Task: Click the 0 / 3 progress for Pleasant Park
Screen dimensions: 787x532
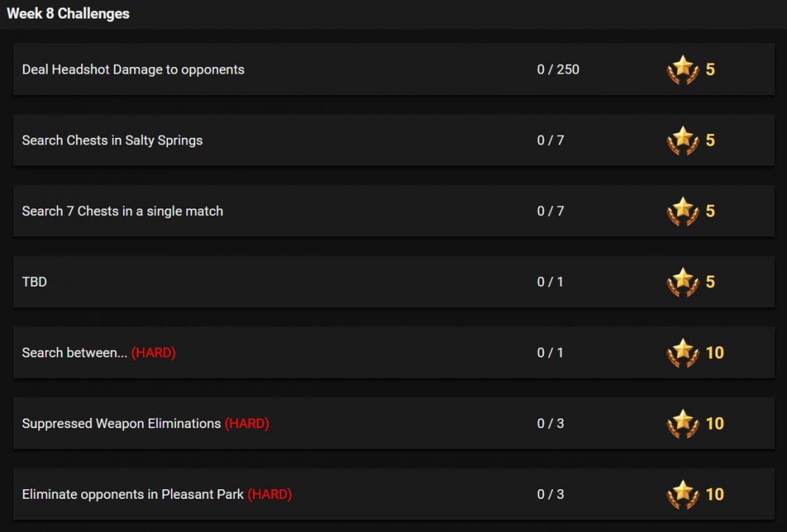Action: tap(550, 494)
